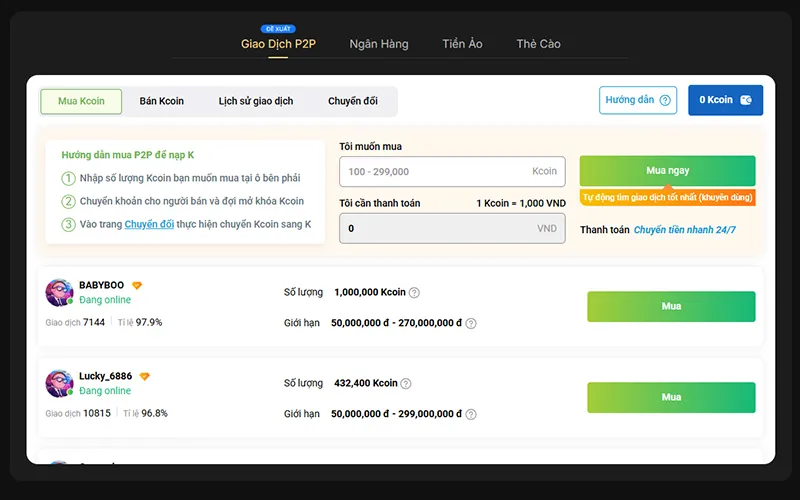Click the Lucky_6886 seller name

pos(106,376)
